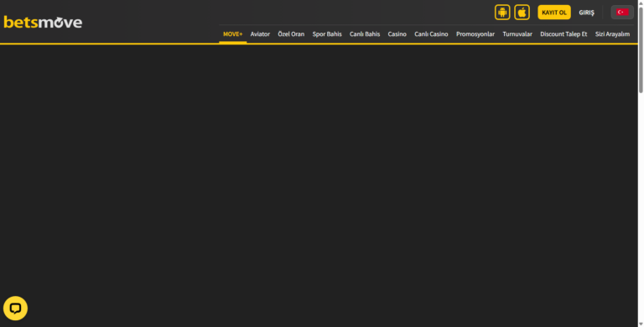
Task: Click the scrollbar down arrow
Action: pos(641,324)
